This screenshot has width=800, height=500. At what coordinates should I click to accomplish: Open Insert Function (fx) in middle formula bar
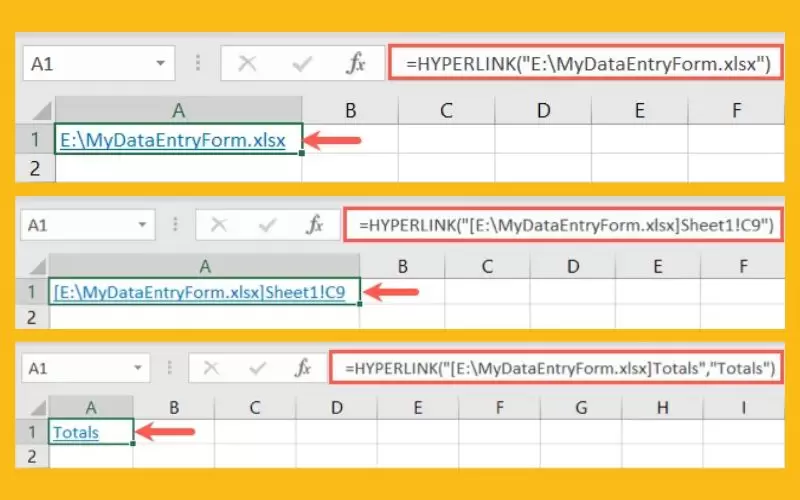[x=315, y=224]
